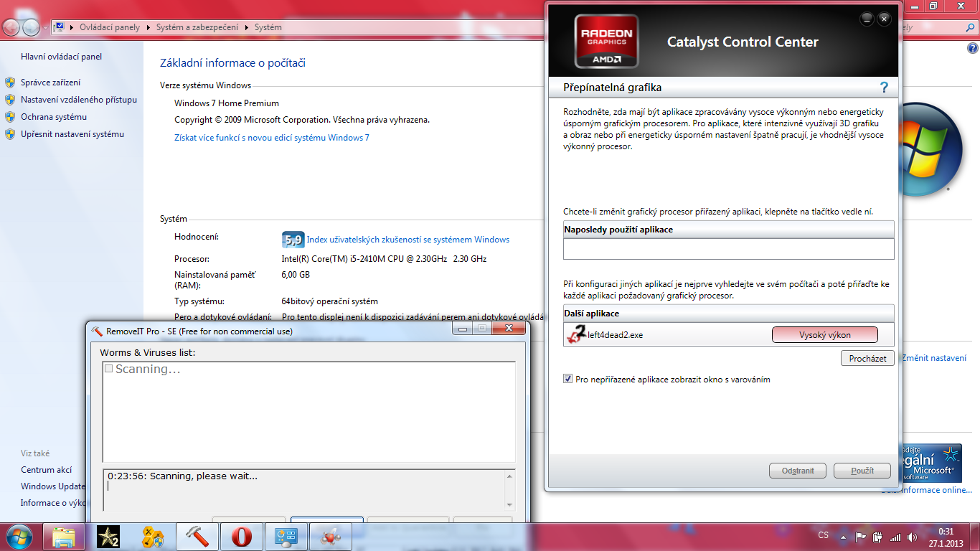Click the RemoveIT Pro hammer title icon
This screenshot has height=551, width=980.
pos(98,331)
